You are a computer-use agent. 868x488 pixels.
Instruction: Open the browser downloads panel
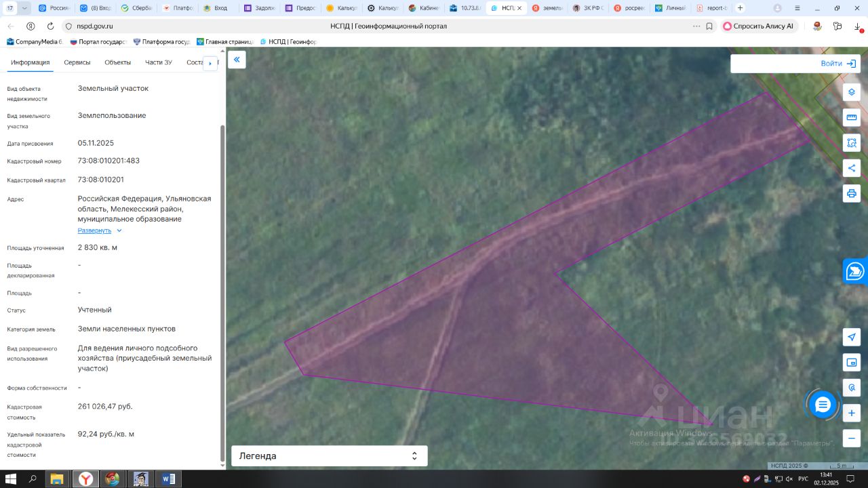(858, 26)
